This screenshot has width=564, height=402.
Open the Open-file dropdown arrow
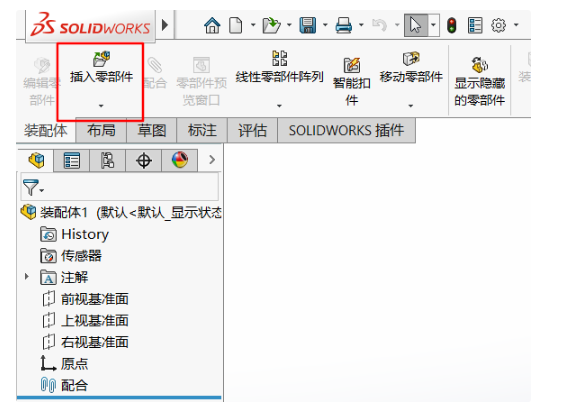click(289, 25)
